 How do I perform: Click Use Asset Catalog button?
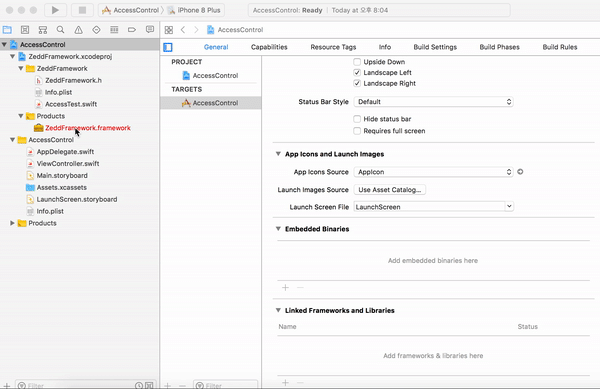click(x=390, y=190)
